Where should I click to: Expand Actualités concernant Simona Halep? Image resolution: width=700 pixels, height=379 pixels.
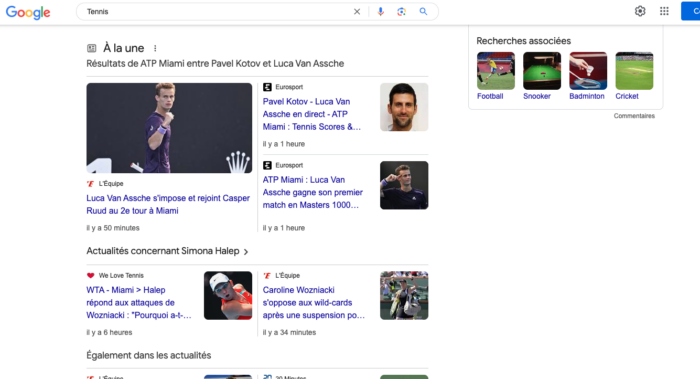[167, 251]
